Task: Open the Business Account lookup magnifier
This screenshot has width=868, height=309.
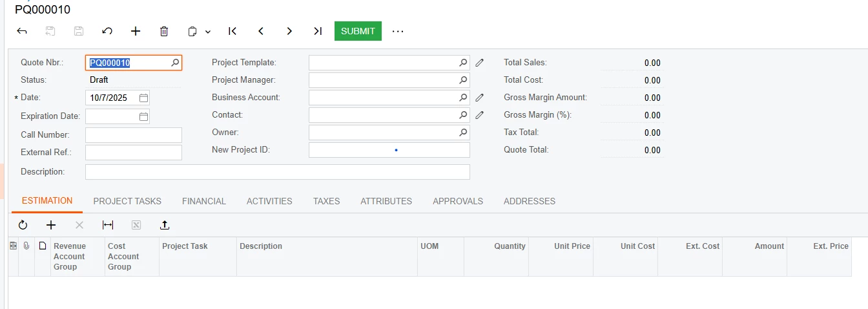Action: tap(463, 98)
